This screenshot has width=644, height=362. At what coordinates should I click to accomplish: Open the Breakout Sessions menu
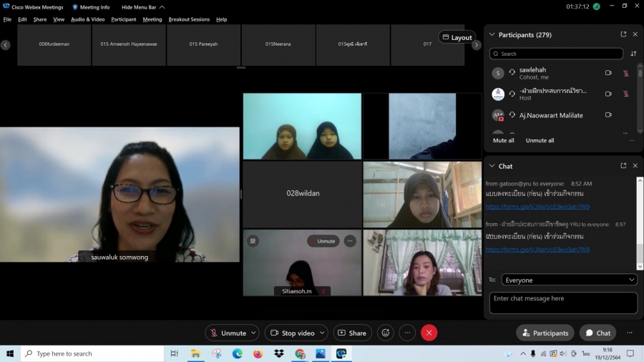[189, 19]
